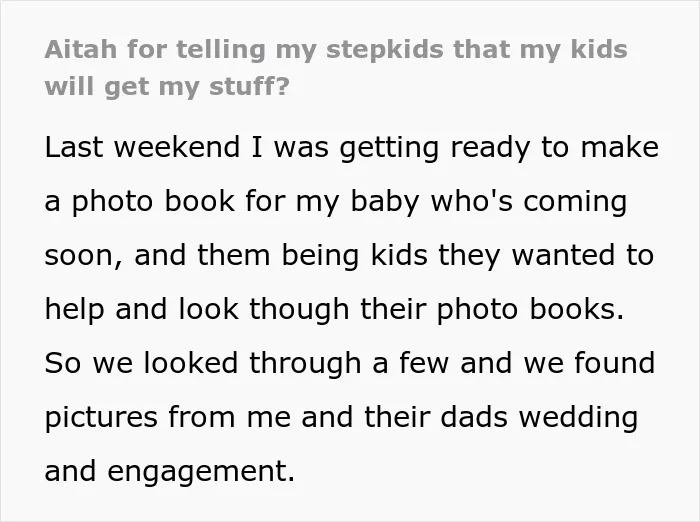Click the word "wanted" in the paragraph
The height and width of the screenshot is (522, 700).
[563, 255]
